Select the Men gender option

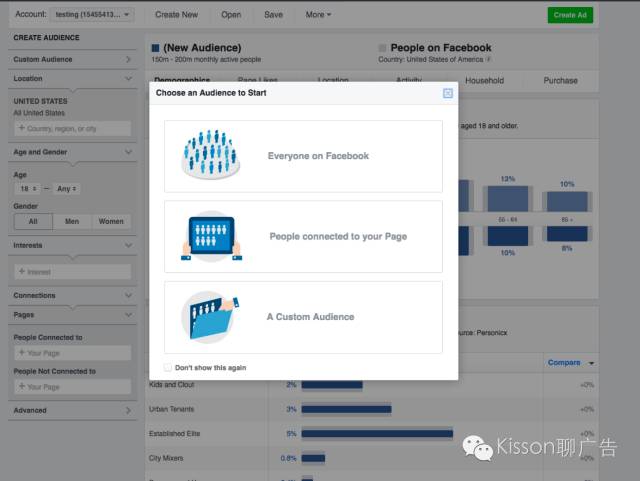coord(72,221)
